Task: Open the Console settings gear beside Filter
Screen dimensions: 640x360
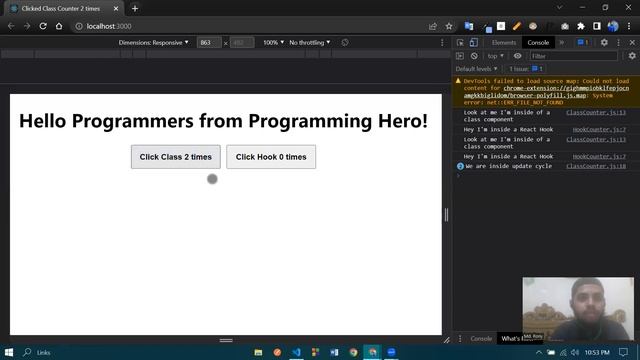Action: (632, 56)
